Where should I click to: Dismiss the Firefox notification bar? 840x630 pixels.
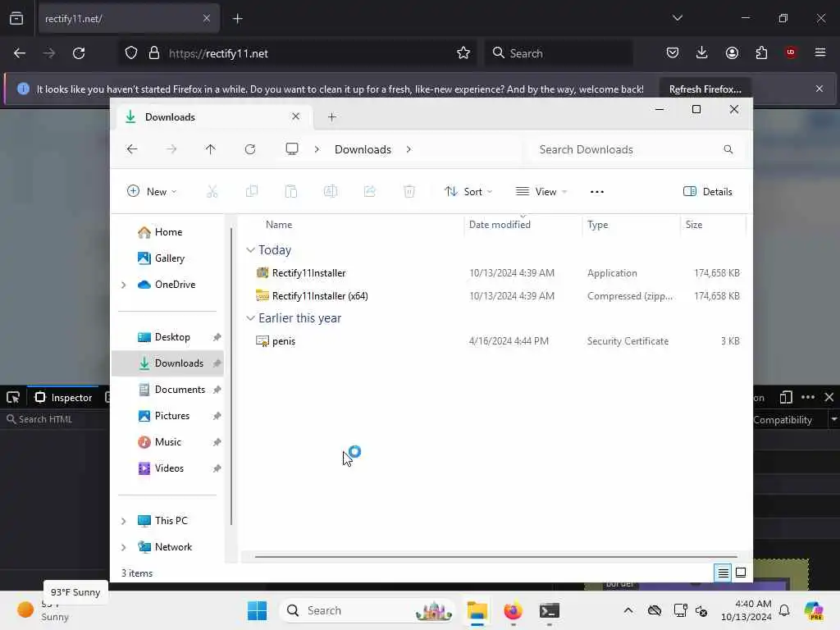point(819,89)
